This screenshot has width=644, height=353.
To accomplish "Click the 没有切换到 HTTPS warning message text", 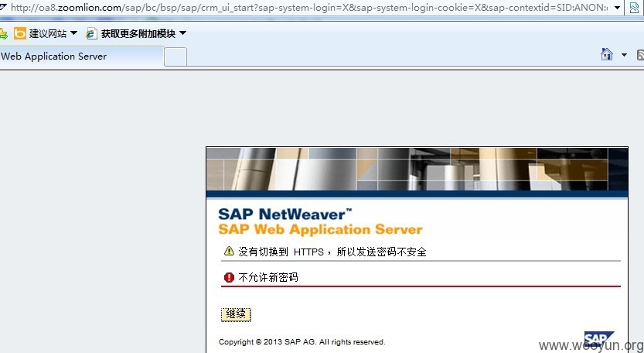I will (332, 252).
